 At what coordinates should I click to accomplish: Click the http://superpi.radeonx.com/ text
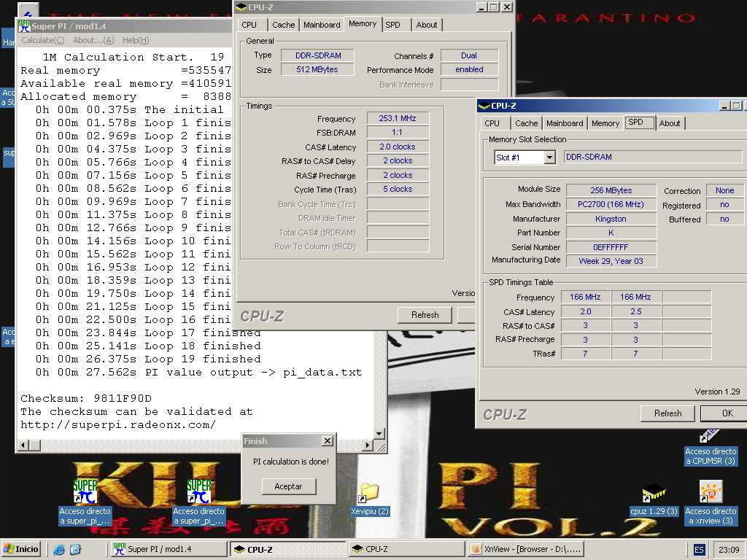click(118, 425)
